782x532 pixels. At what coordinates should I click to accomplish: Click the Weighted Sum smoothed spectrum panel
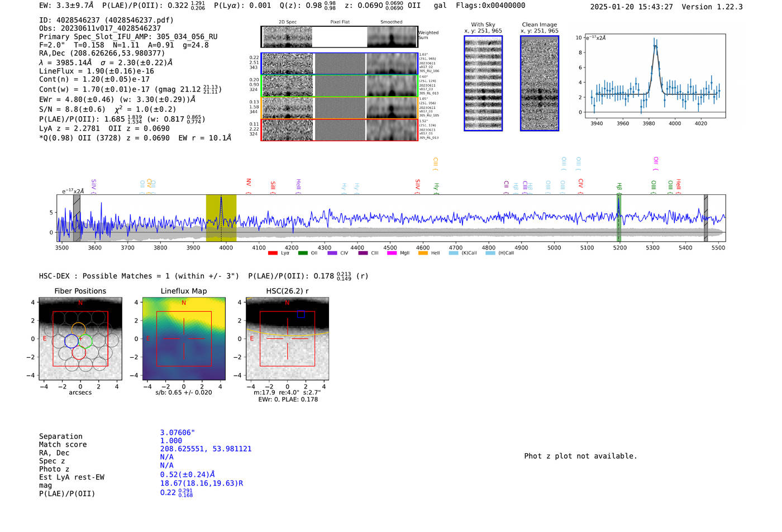(x=392, y=37)
